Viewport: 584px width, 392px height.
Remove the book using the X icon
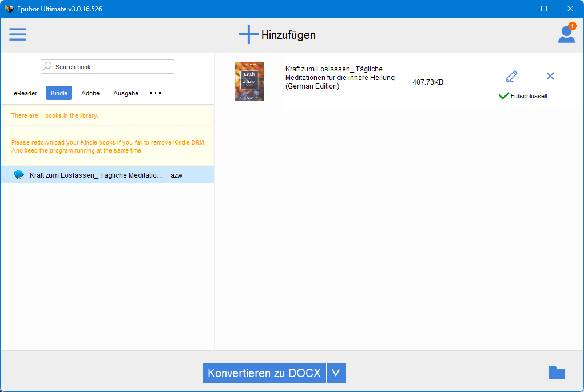[x=550, y=75]
